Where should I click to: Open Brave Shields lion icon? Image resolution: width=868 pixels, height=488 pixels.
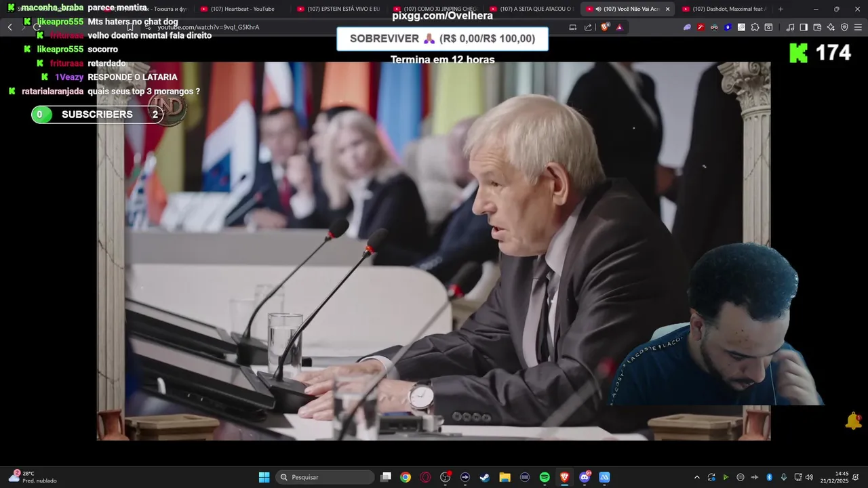tap(605, 27)
